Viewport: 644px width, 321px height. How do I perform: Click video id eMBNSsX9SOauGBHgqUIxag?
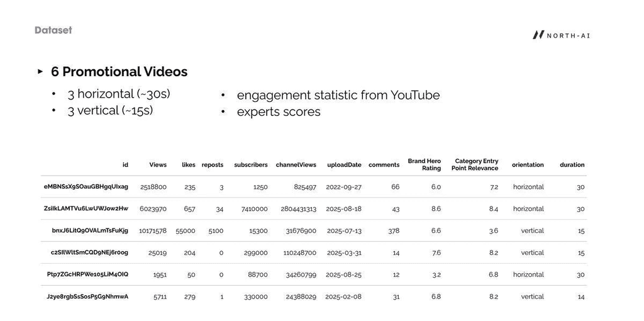point(86,186)
